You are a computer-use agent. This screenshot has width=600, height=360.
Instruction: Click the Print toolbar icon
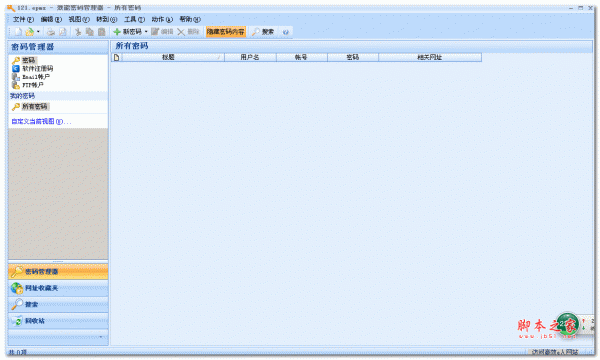(x=51, y=32)
